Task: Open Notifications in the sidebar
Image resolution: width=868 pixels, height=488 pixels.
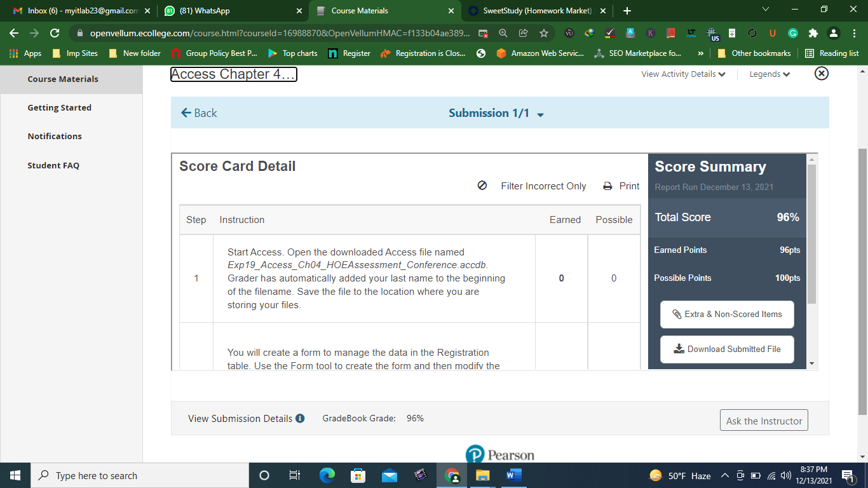Action: [x=55, y=136]
